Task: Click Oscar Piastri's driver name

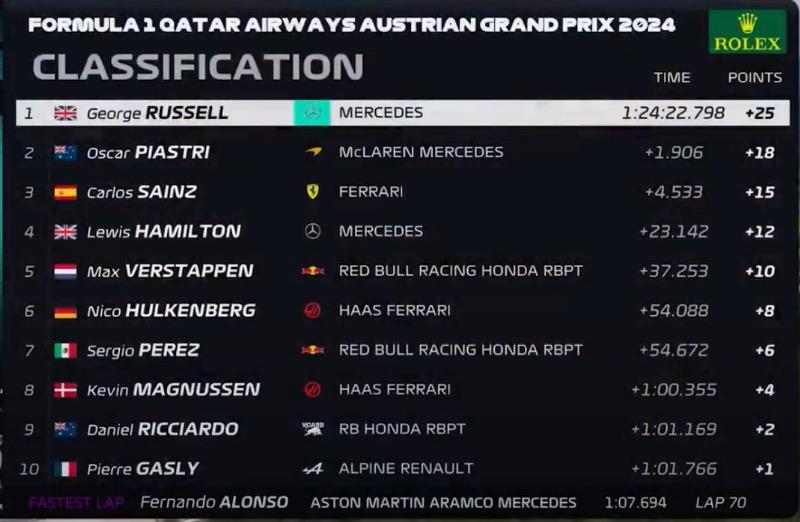Action: (x=148, y=153)
